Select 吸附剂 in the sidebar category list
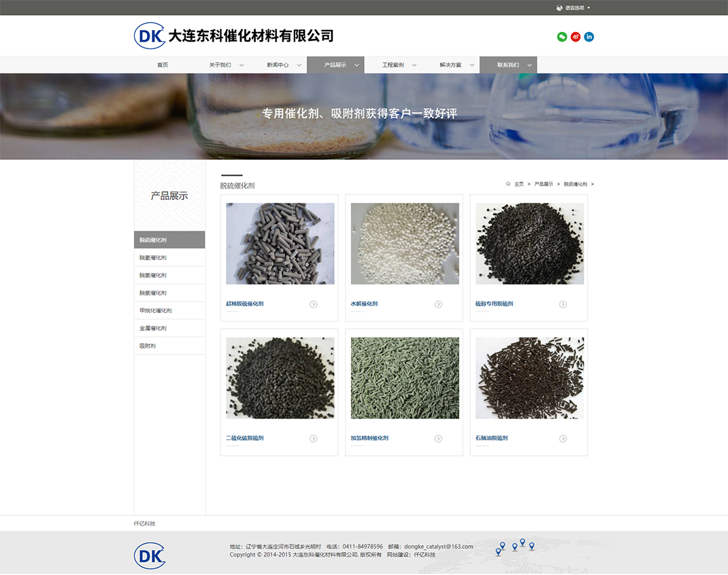728x575 pixels. (148, 346)
